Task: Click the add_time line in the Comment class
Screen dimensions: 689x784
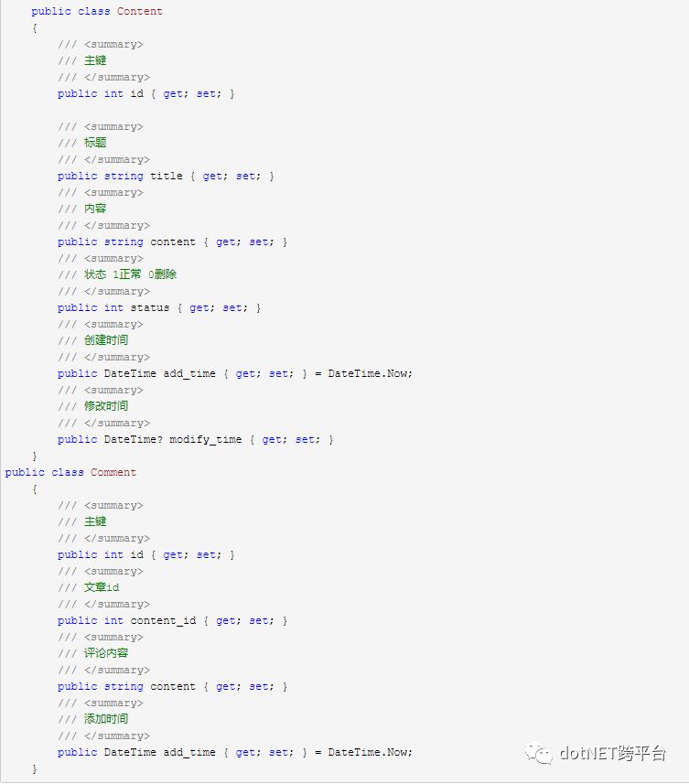Action: point(235,752)
